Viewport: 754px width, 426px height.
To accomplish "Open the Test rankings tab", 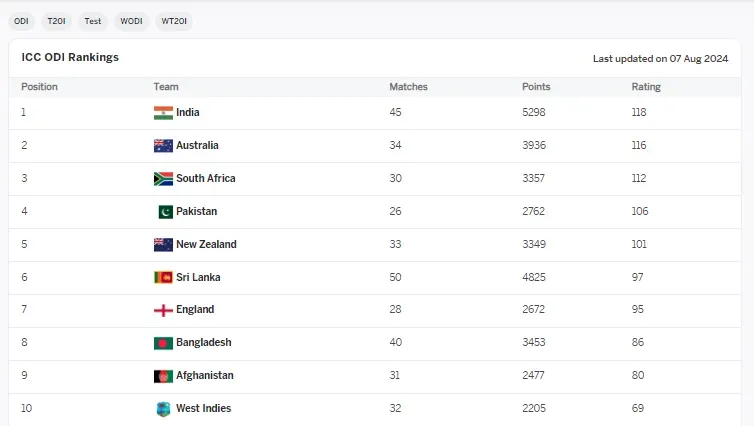I will pyautogui.click(x=93, y=21).
